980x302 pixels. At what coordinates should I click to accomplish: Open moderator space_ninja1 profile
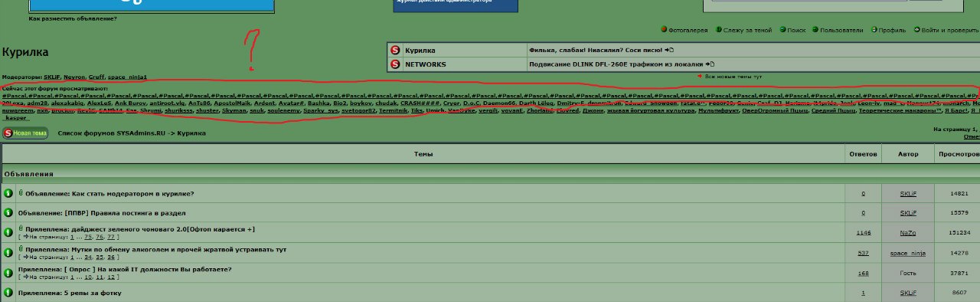point(127,77)
